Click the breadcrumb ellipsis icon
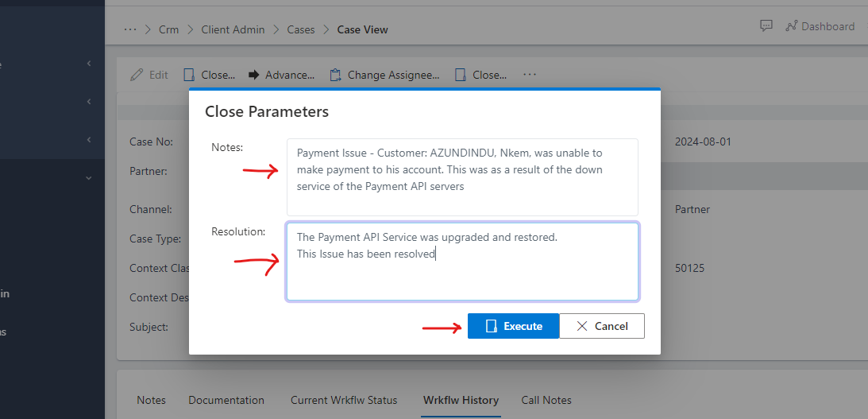The image size is (868, 419). (x=130, y=29)
